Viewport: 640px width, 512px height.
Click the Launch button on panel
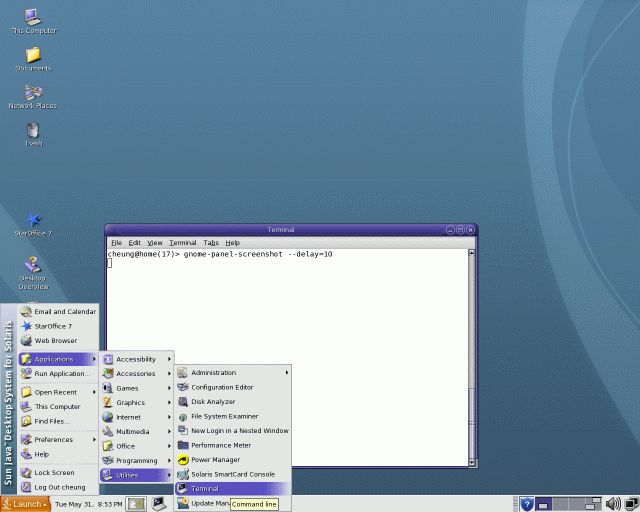pos(25,504)
